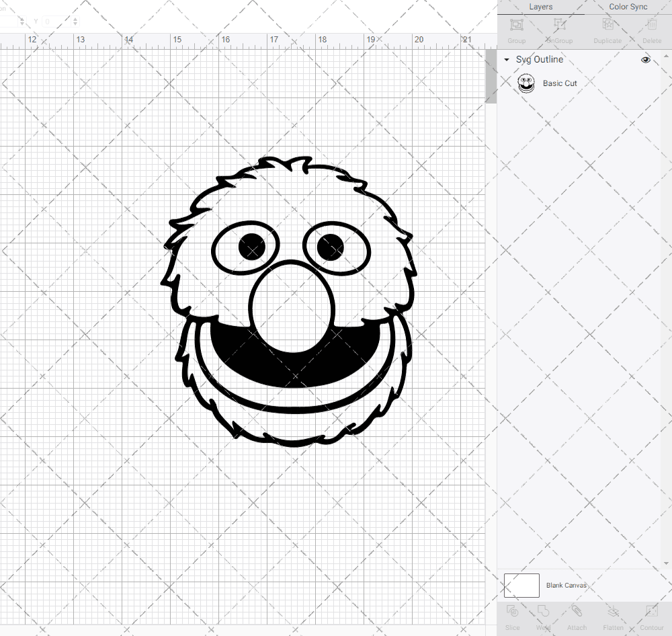Click the Group icon
Viewport: 672px width, 636px height.
516,24
